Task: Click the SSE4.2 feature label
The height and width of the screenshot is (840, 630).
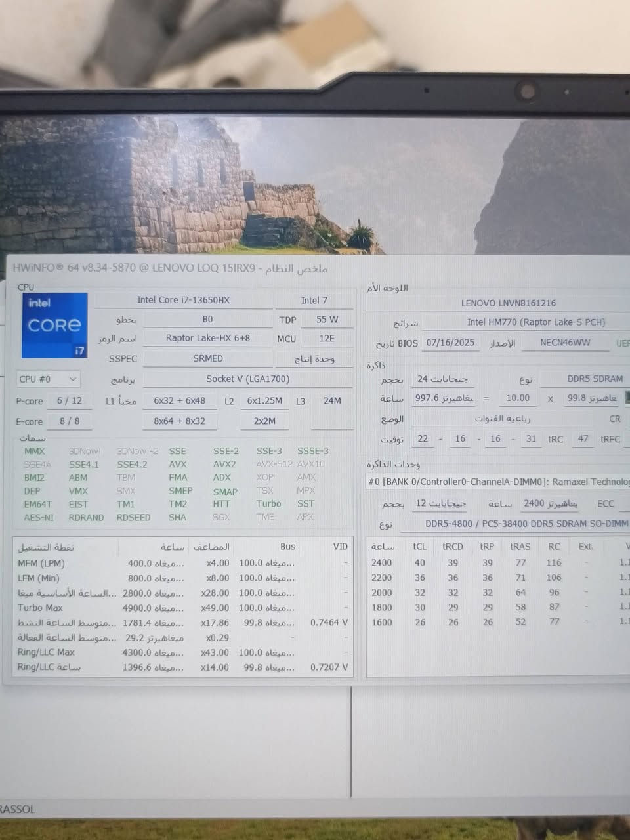Action: click(x=132, y=464)
